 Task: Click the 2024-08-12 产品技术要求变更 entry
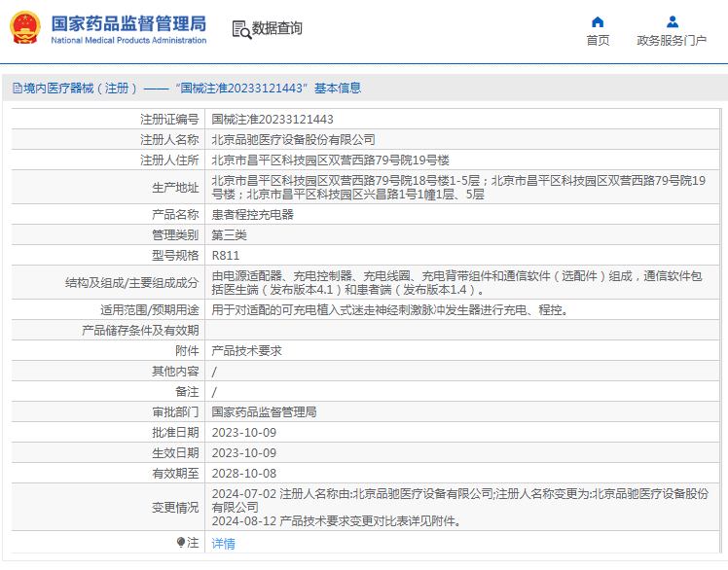(338, 521)
